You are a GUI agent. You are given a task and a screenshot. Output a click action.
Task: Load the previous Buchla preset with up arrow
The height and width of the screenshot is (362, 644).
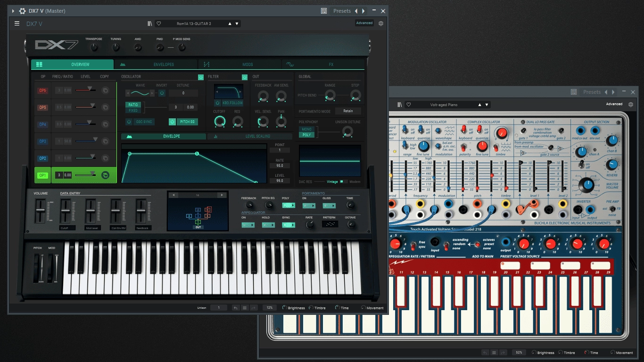pos(480,105)
